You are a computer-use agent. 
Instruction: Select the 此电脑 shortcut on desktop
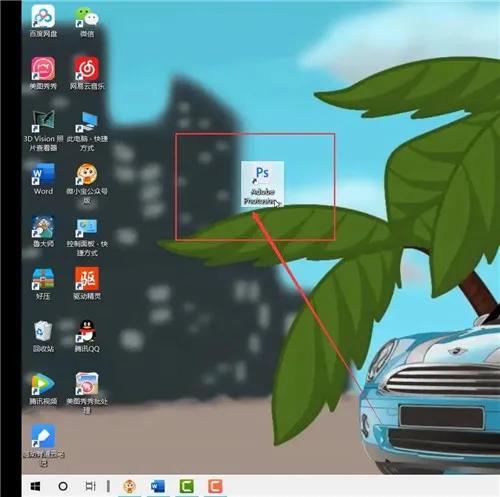click(x=87, y=131)
